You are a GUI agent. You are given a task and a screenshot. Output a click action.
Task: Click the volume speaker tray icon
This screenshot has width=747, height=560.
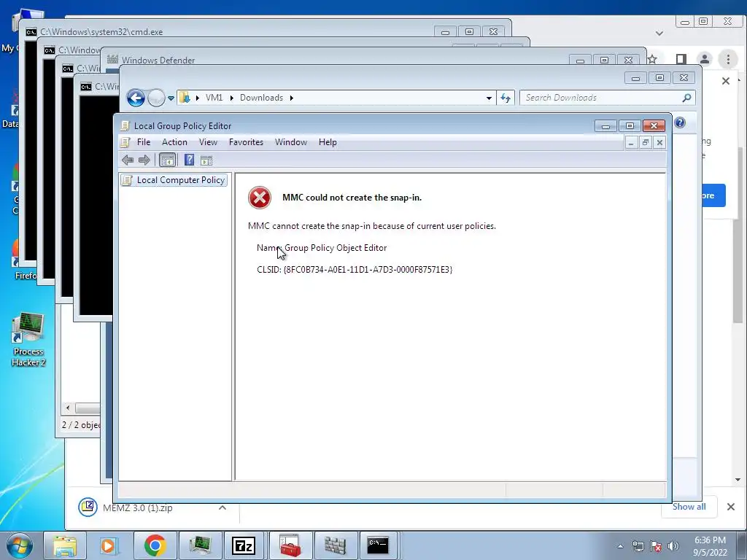point(673,546)
